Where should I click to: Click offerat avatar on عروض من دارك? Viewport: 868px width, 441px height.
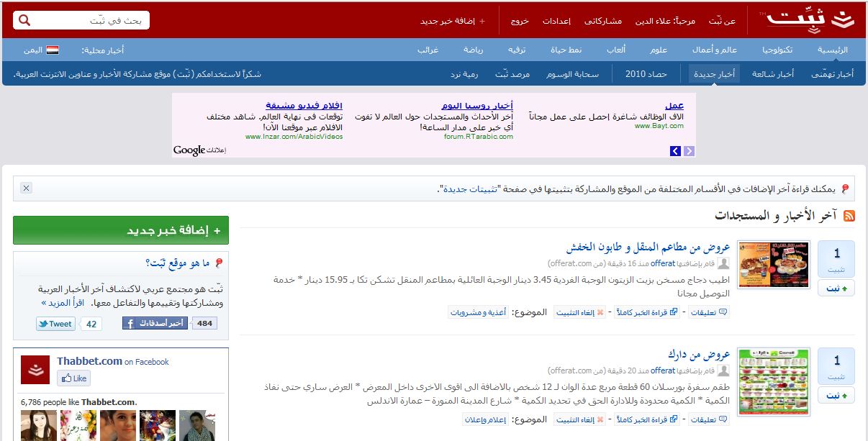(x=724, y=370)
